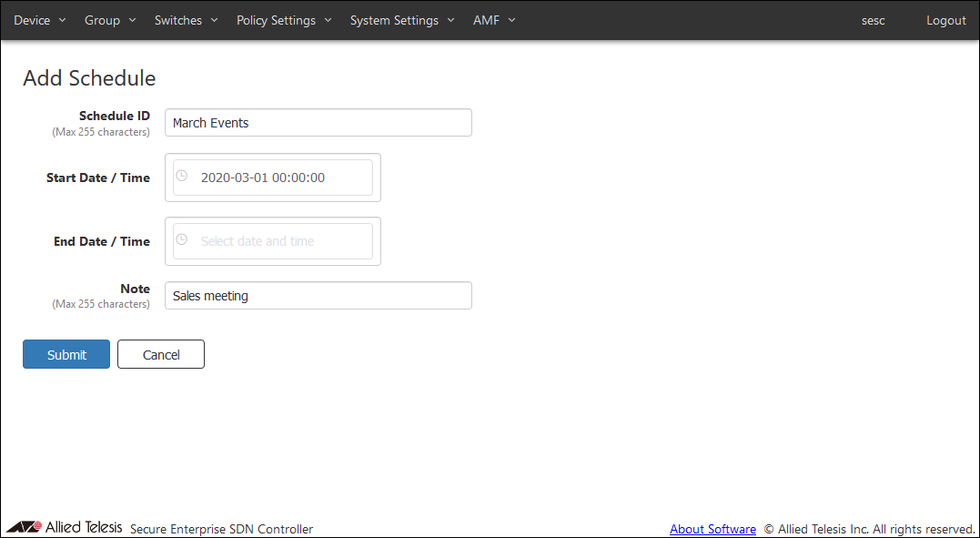The width and height of the screenshot is (980, 538).
Task: Click the clock icon in Start Date field
Action: [x=181, y=177]
